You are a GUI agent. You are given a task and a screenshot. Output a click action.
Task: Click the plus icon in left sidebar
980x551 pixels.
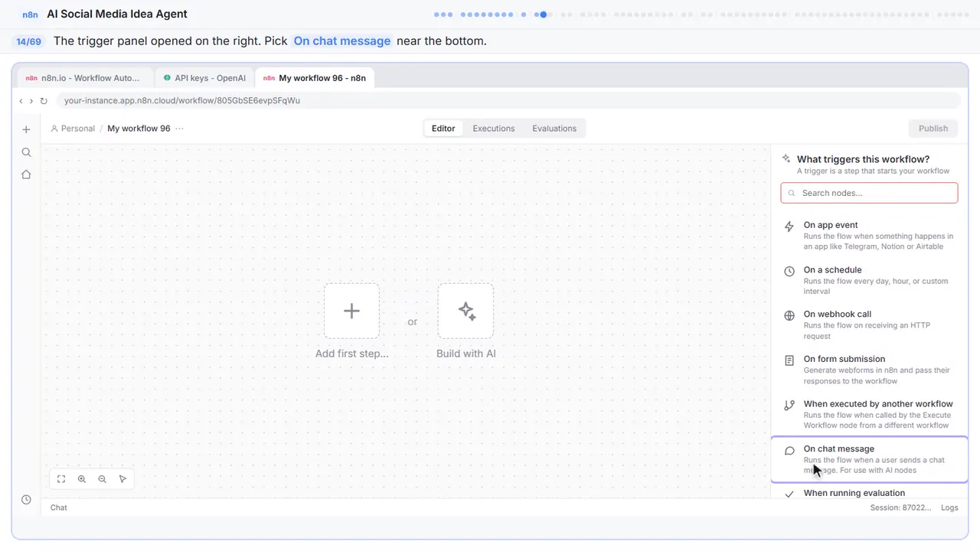[x=26, y=130]
